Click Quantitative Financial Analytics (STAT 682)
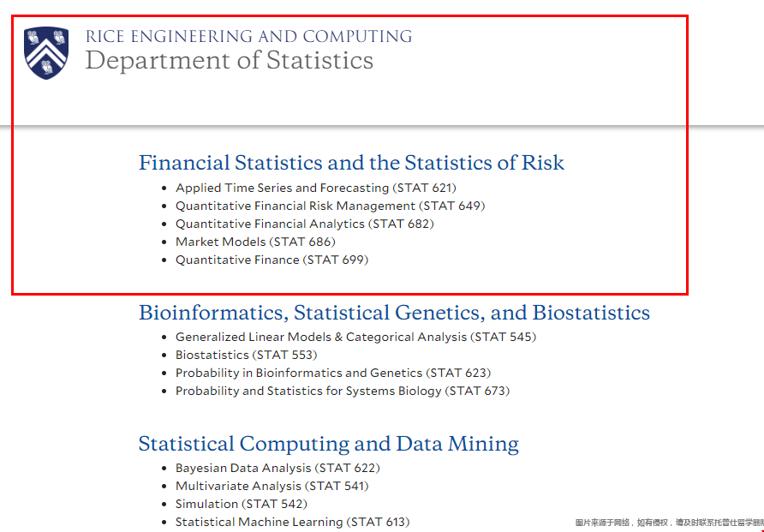The height and width of the screenshot is (532, 764). (305, 224)
